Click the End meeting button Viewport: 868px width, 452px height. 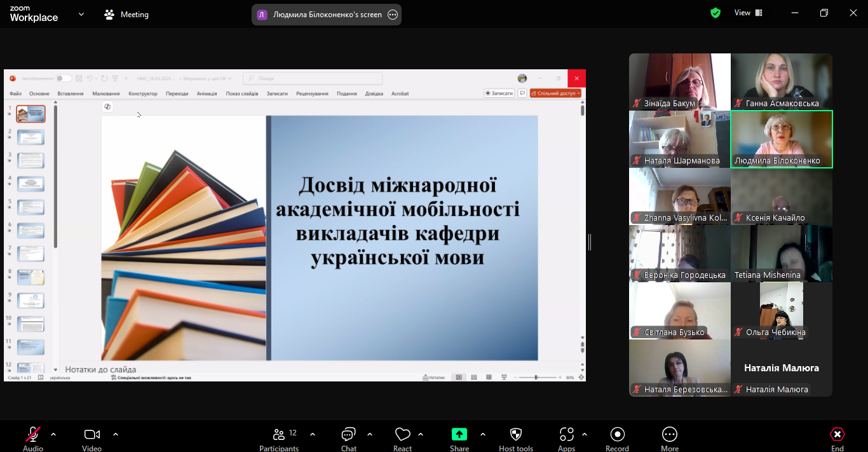point(837,435)
